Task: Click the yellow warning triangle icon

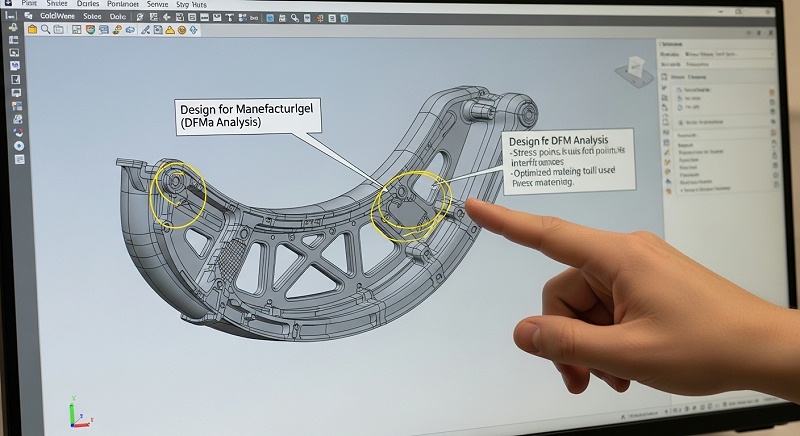Action: point(169,30)
